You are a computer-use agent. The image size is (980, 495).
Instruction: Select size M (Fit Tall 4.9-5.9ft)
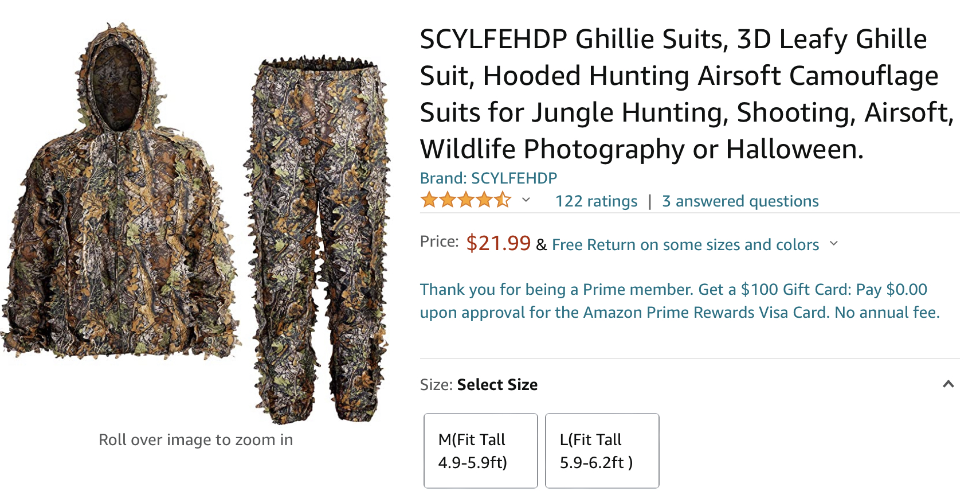480,451
